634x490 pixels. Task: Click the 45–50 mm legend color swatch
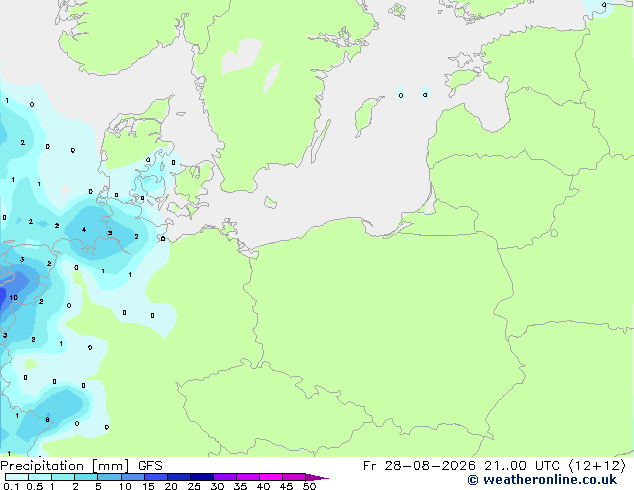click(x=294, y=477)
